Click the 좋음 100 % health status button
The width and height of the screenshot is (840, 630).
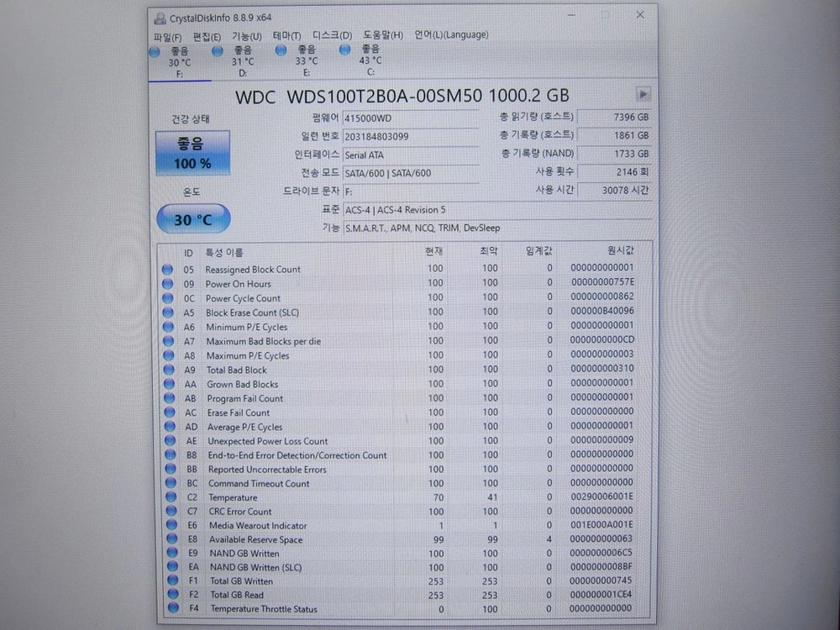[x=193, y=153]
